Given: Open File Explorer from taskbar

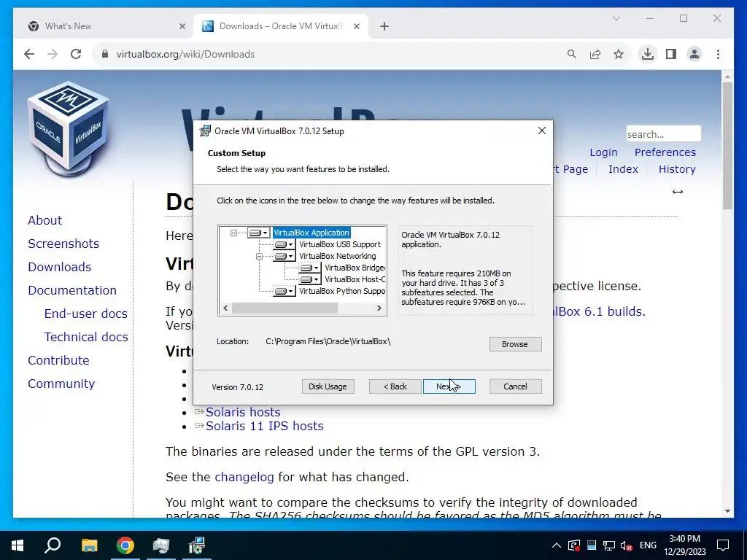Looking at the screenshot, I should click(89, 545).
